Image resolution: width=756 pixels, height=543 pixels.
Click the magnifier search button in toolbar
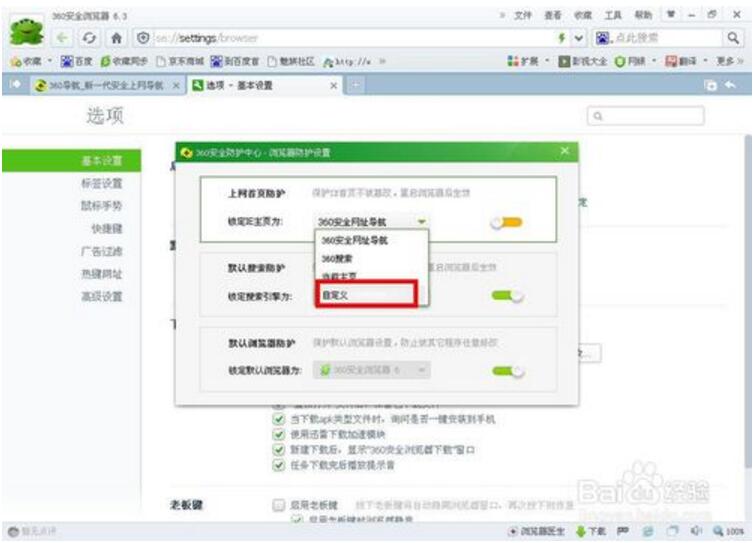coord(733,38)
